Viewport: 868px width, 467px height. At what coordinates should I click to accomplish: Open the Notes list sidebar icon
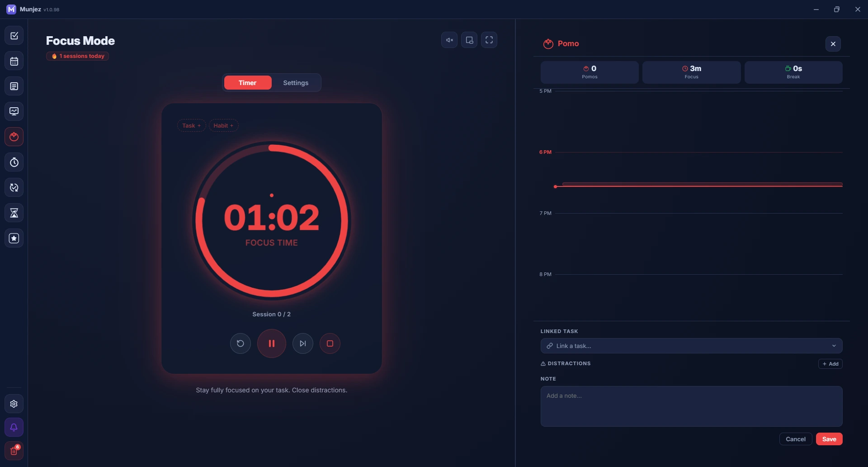click(x=14, y=86)
